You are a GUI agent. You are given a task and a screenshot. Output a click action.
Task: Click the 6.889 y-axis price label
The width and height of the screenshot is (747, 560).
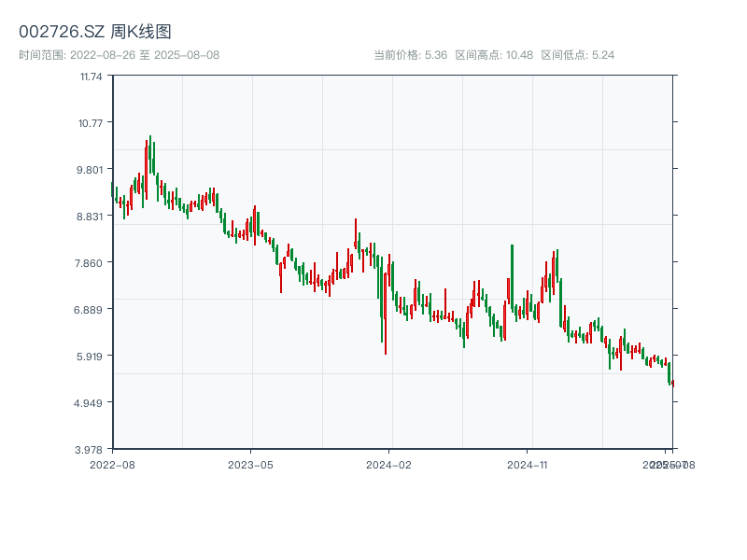point(92,310)
